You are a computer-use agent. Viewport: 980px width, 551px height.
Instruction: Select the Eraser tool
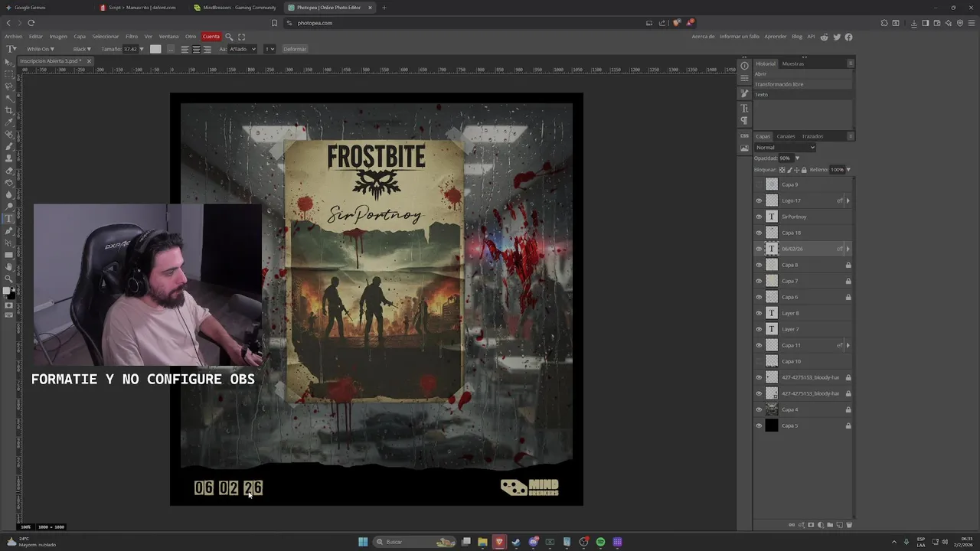point(8,171)
